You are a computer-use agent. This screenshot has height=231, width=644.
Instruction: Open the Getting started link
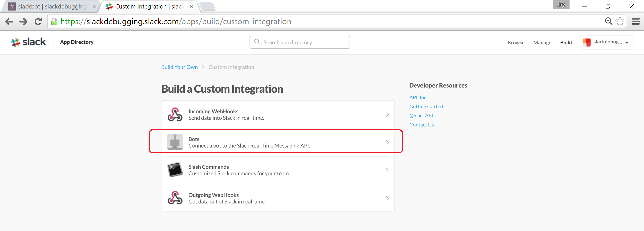426,107
